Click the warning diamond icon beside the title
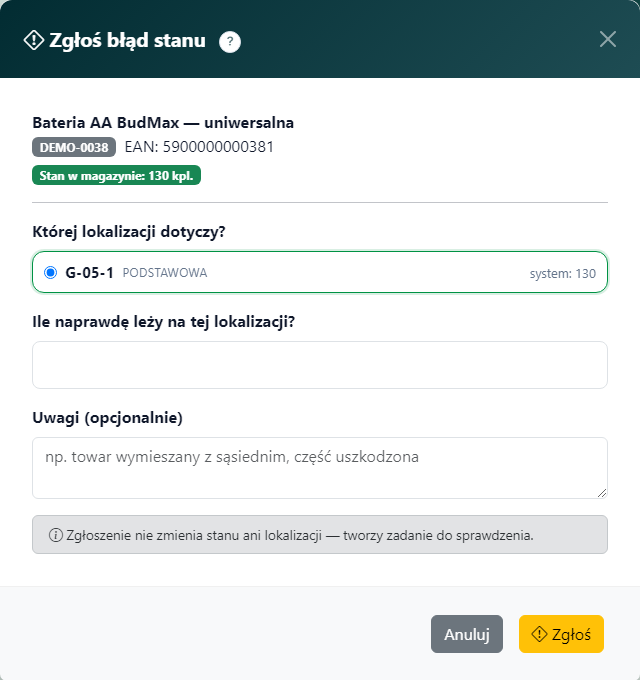The width and height of the screenshot is (640, 680). point(34,40)
